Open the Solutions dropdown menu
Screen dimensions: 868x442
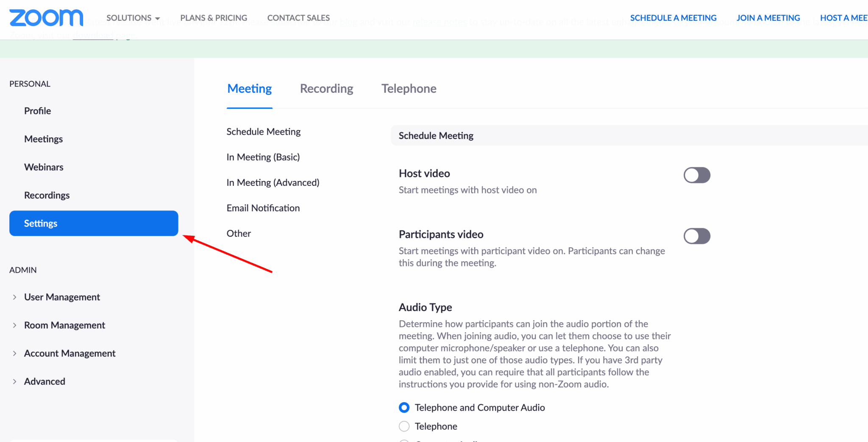click(133, 18)
